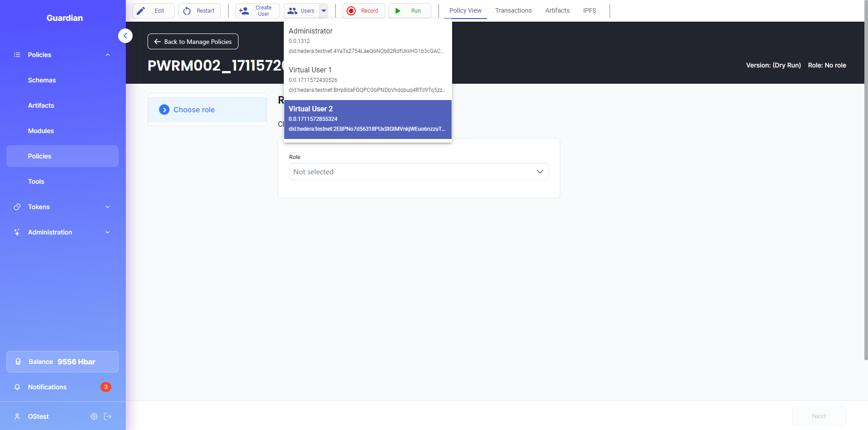Select Virtual User 1 from the list

[x=367, y=80]
